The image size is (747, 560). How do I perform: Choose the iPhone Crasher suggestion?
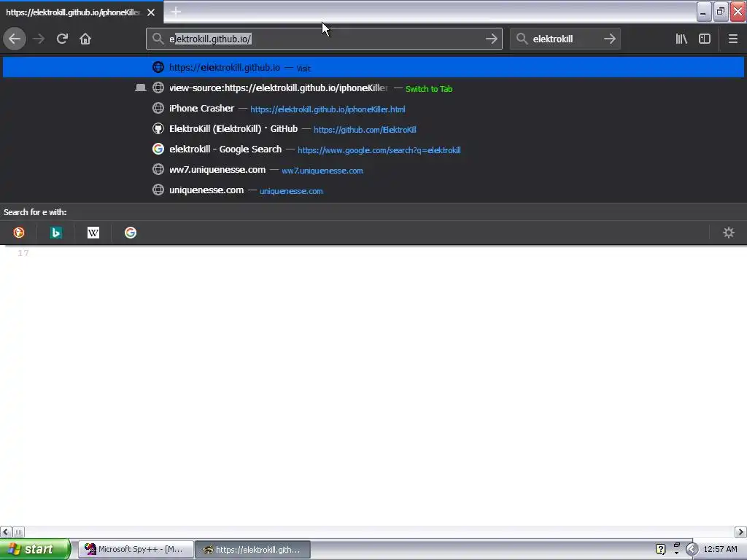[x=373, y=108]
